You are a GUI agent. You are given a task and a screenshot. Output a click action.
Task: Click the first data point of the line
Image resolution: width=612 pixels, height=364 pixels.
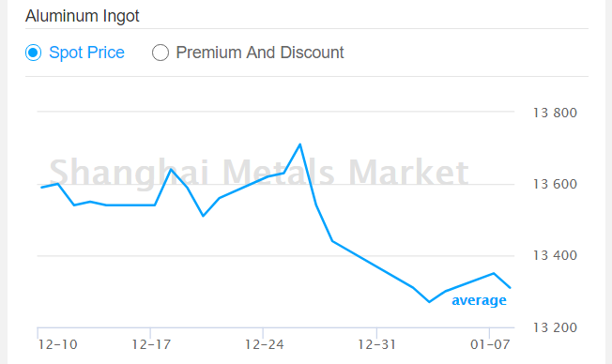(41, 188)
